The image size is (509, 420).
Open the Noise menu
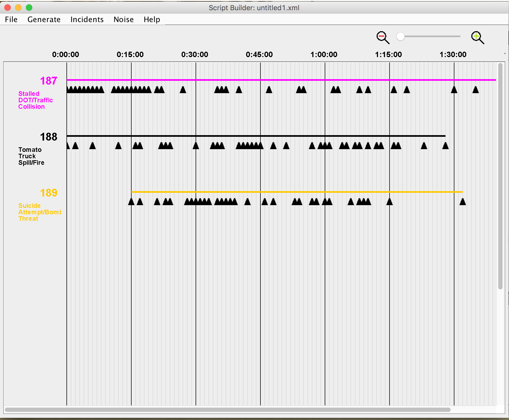tap(124, 19)
